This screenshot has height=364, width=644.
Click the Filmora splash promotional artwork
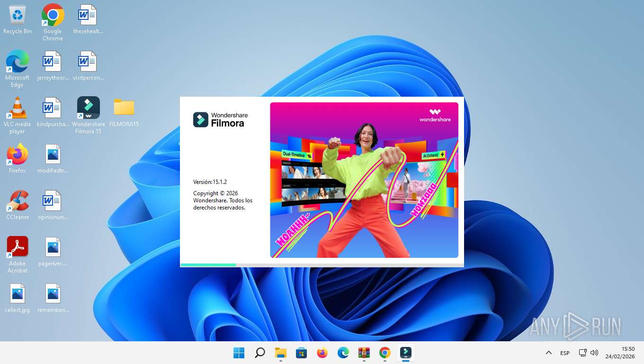pos(364,180)
